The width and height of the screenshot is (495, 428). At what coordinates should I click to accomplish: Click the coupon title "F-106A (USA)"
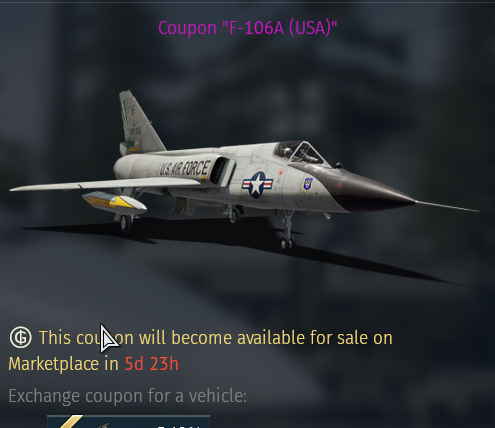click(248, 28)
